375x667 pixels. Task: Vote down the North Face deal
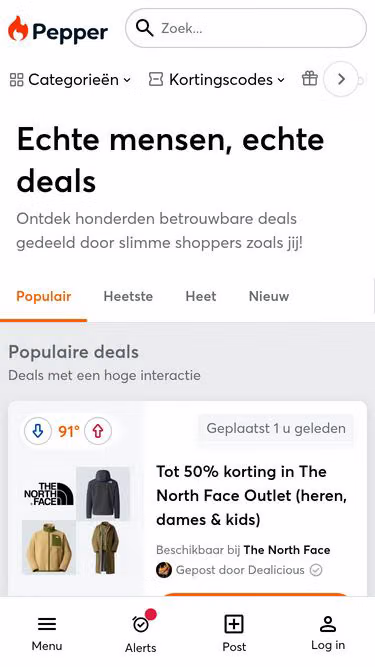[38, 431]
